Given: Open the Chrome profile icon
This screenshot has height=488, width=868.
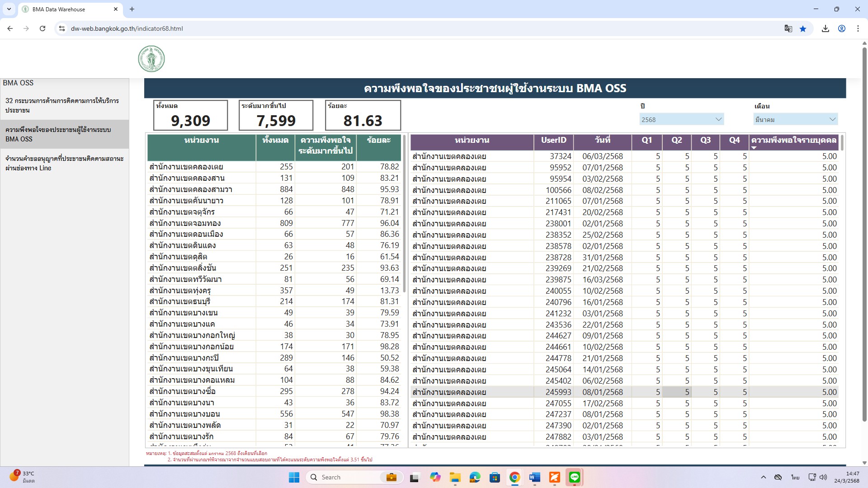Looking at the screenshot, I should click(842, 28).
